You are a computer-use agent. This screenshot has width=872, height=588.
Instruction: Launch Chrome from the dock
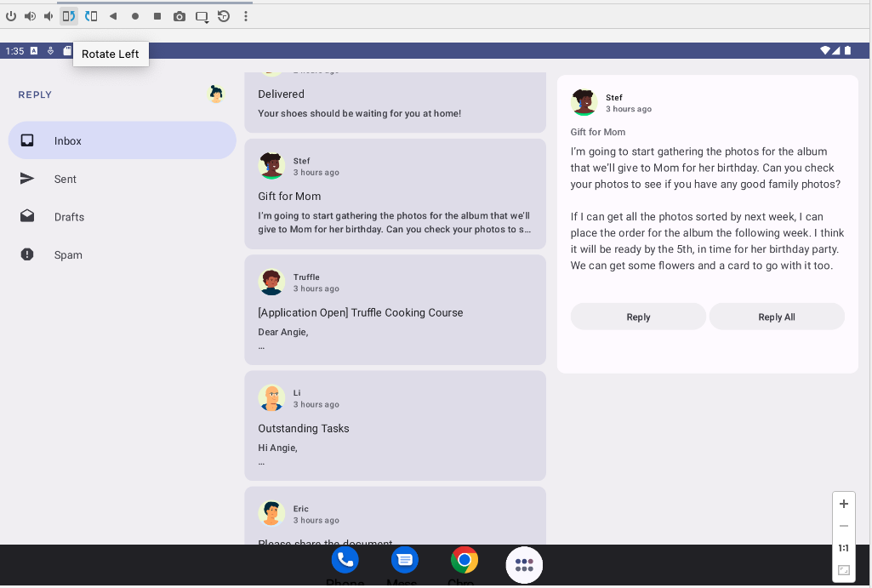pyautogui.click(x=464, y=560)
